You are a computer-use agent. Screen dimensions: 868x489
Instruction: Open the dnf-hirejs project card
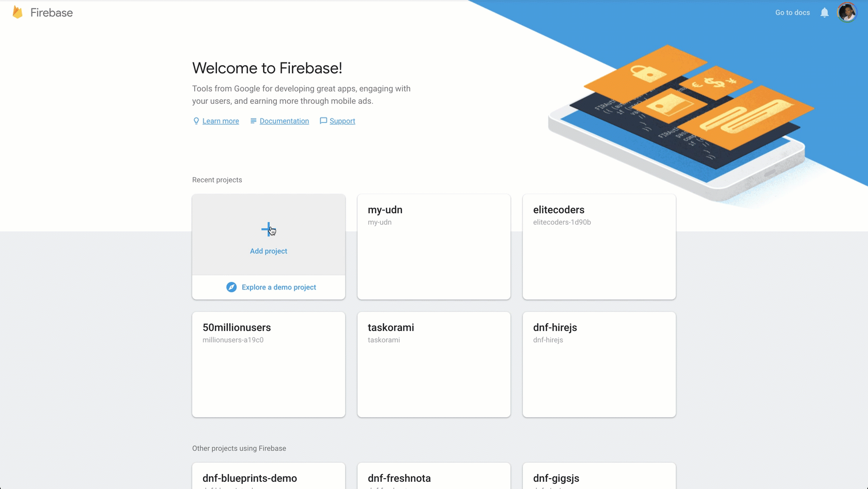coord(599,365)
